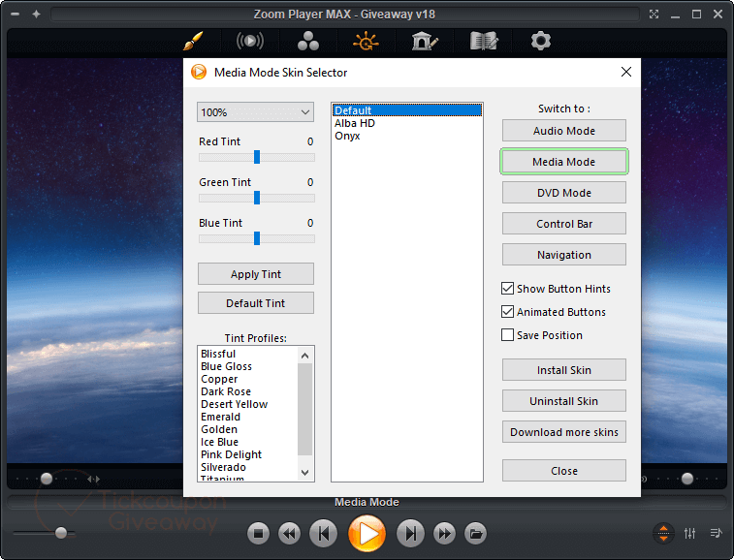Open skin selector paintbrush icon in toolbar
734x560 pixels.
(193, 41)
